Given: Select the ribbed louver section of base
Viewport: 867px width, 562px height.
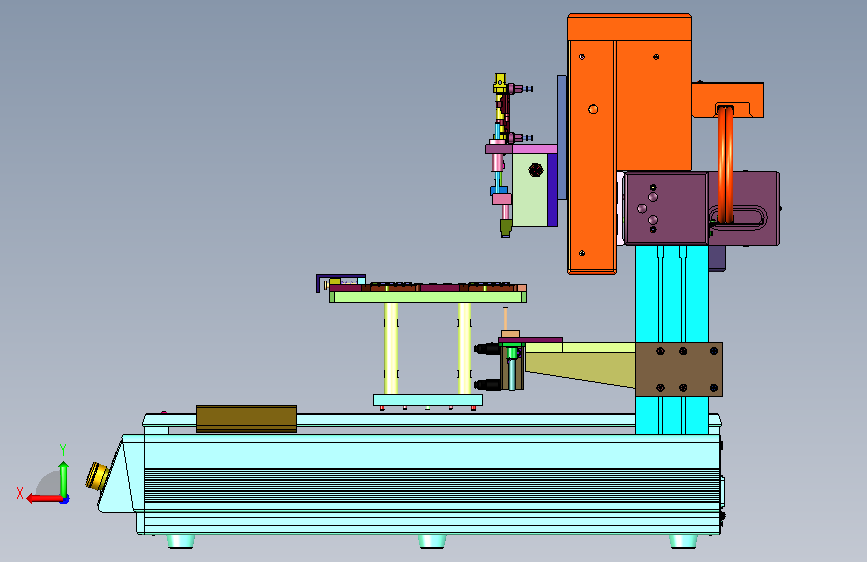Looking at the screenshot, I should [x=431, y=486].
